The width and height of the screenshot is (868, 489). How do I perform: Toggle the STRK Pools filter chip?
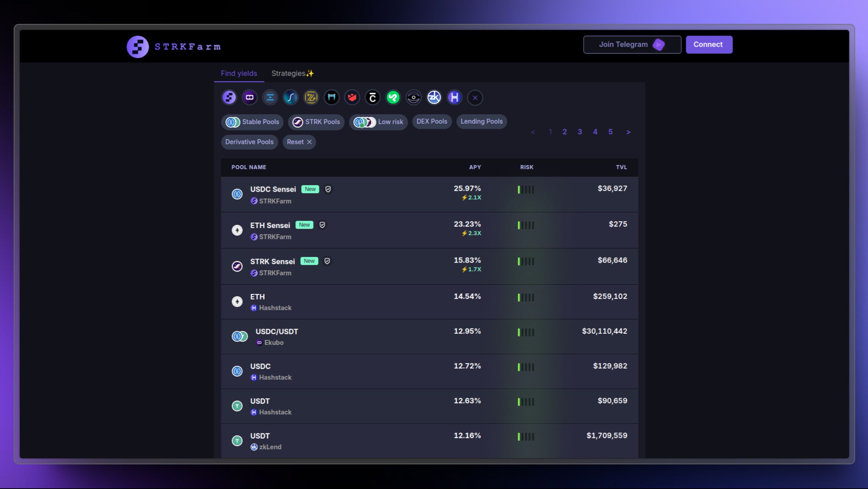(x=316, y=122)
